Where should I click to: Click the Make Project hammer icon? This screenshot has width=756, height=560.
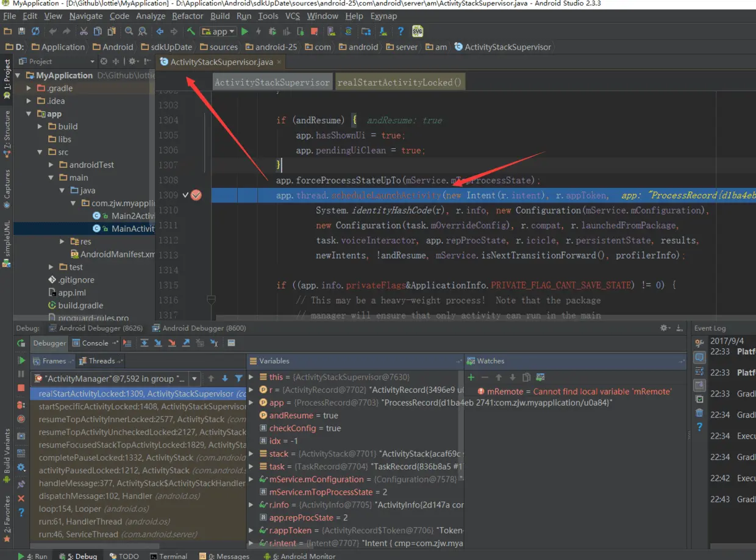click(191, 32)
